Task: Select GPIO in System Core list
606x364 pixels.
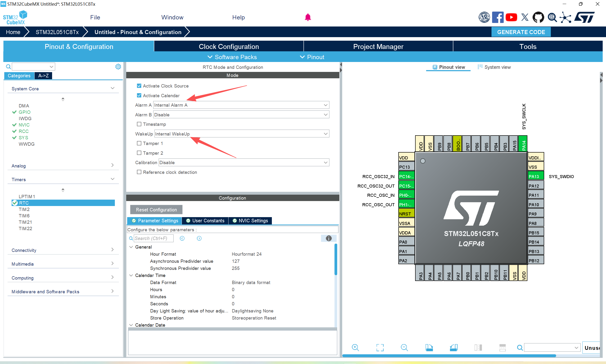Action: click(x=25, y=112)
